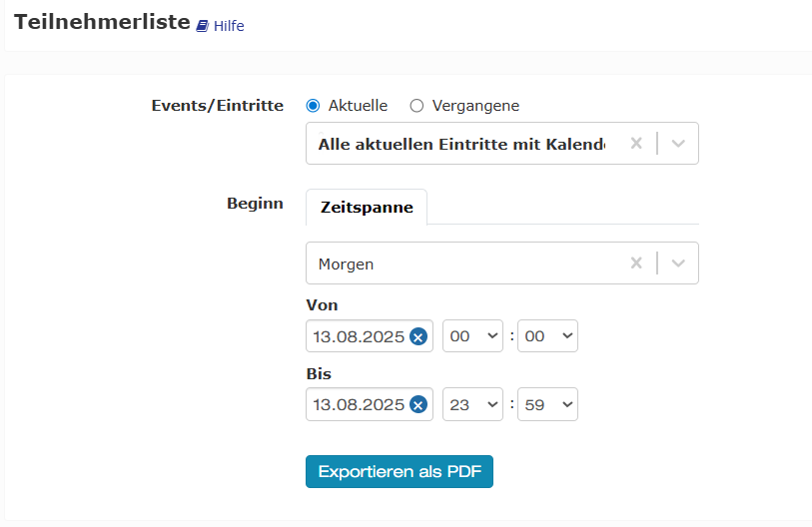Expand the Alle aktuellen Eintritte dropdown arrow

click(x=678, y=144)
